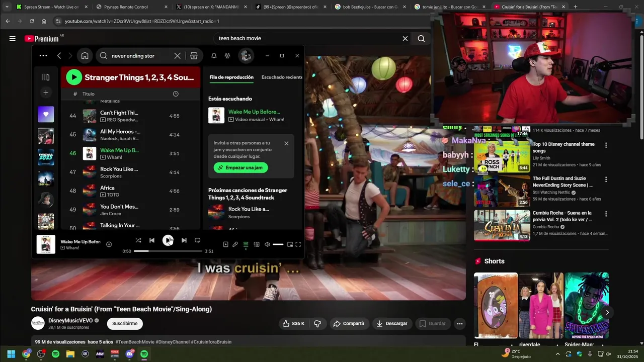Open more actions menu beside Guardar
The width and height of the screenshot is (644, 362).
[x=459, y=323]
